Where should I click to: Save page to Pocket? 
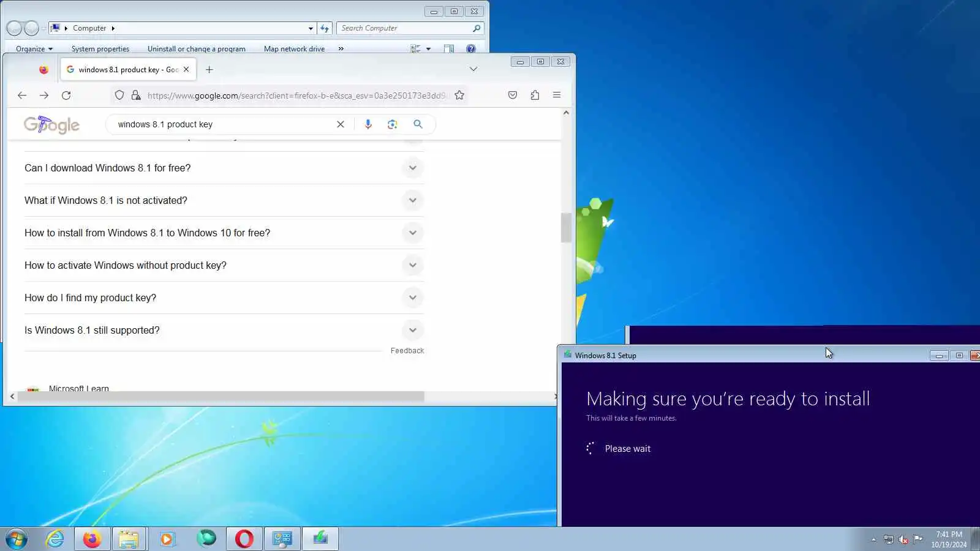(x=513, y=95)
